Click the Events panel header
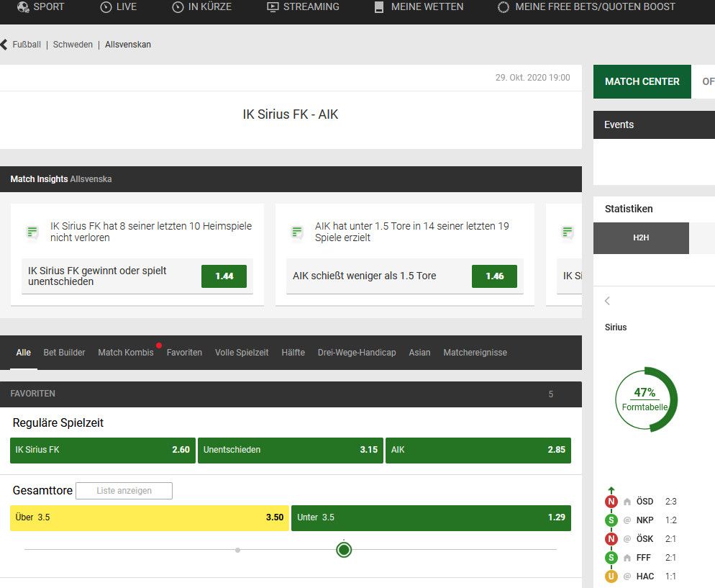 point(654,125)
